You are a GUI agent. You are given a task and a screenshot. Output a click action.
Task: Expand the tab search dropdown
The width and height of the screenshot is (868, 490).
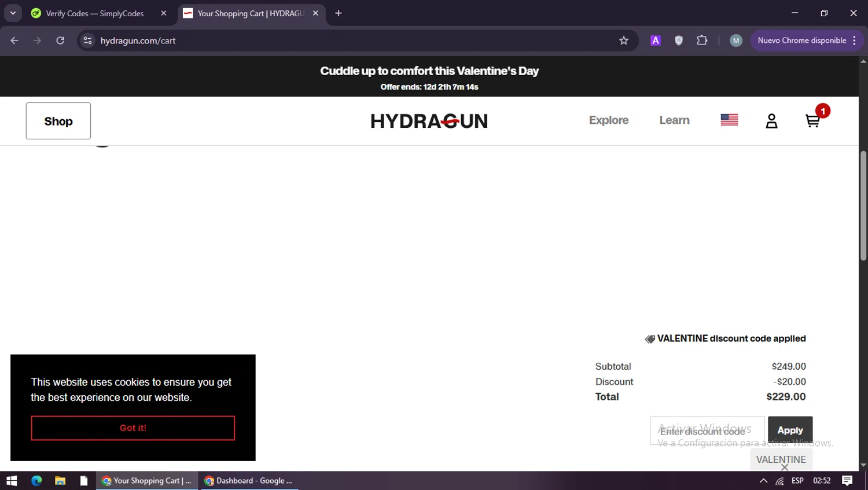click(13, 13)
